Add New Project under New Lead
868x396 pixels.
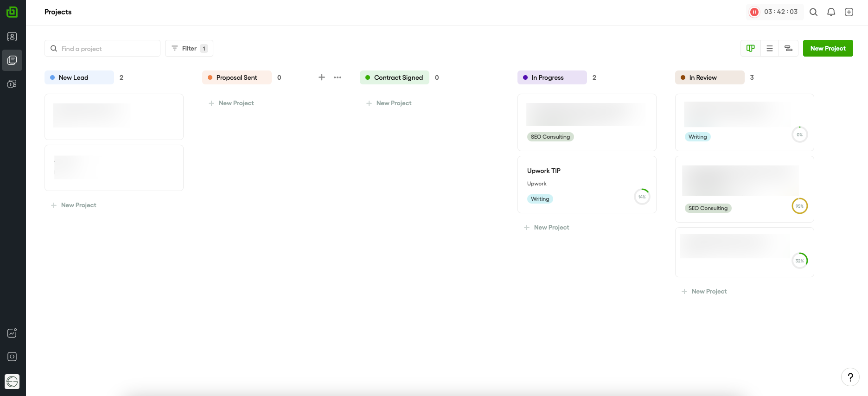pyautogui.click(x=74, y=205)
